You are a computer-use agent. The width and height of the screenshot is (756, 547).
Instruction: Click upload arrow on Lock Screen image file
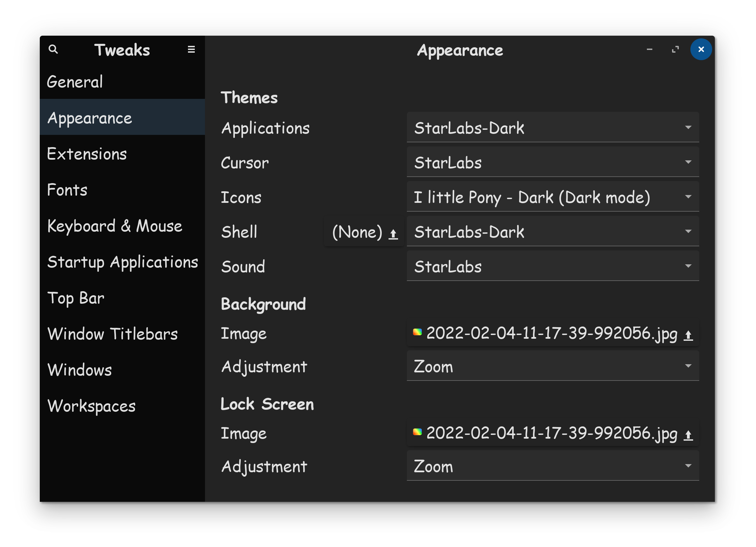[x=688, y=435]
